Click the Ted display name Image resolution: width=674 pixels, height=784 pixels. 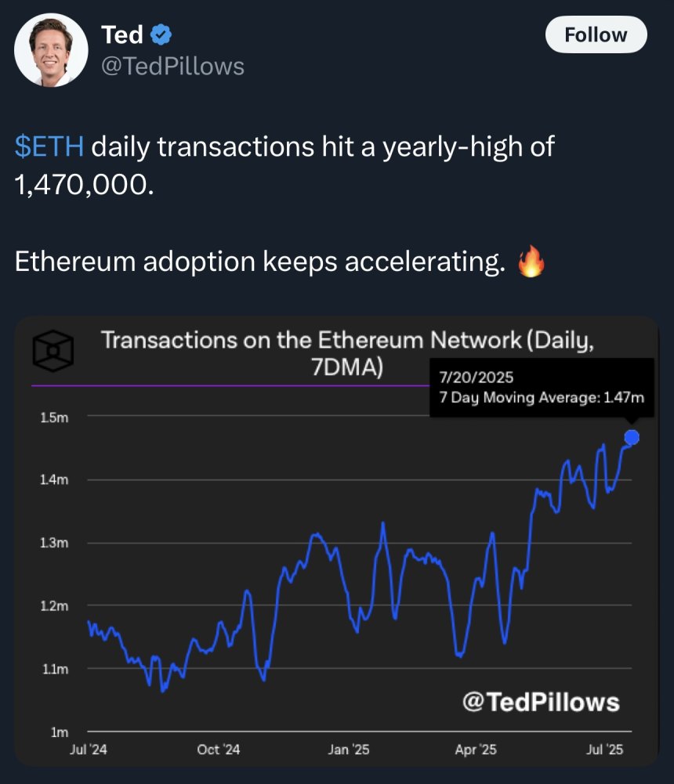pyautogui.click(x=121, y=35)
